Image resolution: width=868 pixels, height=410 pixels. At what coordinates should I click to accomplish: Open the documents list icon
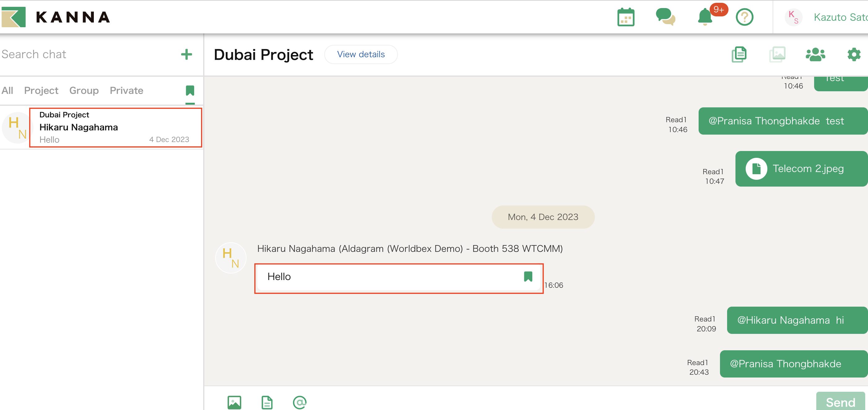click(739, 54)
